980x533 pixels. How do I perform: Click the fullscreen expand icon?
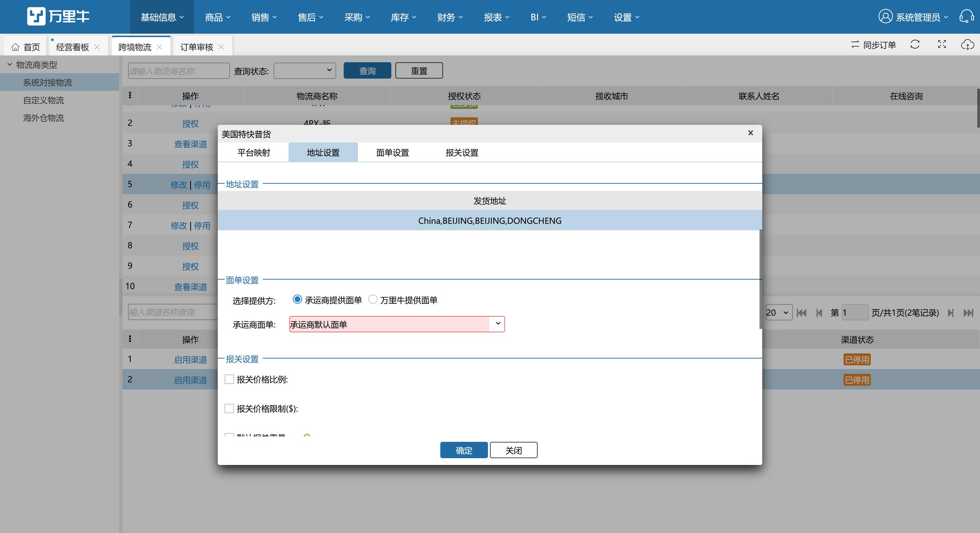942,45
